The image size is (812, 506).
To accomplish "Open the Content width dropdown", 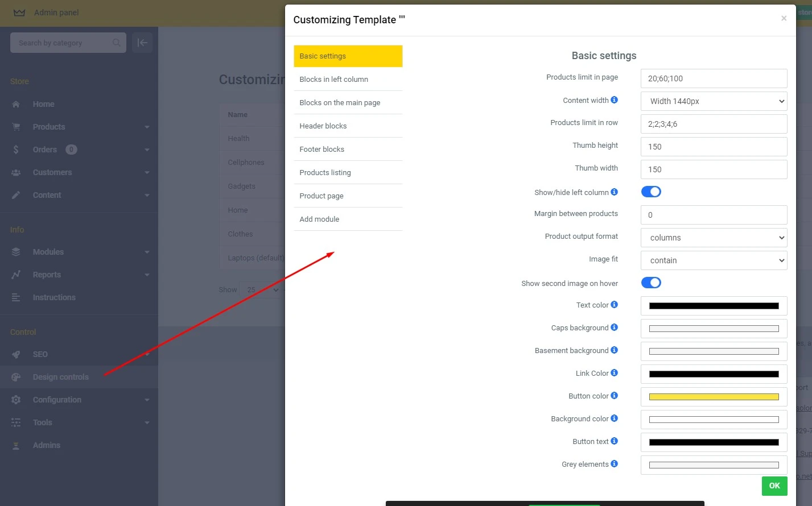I will point(714,101).
